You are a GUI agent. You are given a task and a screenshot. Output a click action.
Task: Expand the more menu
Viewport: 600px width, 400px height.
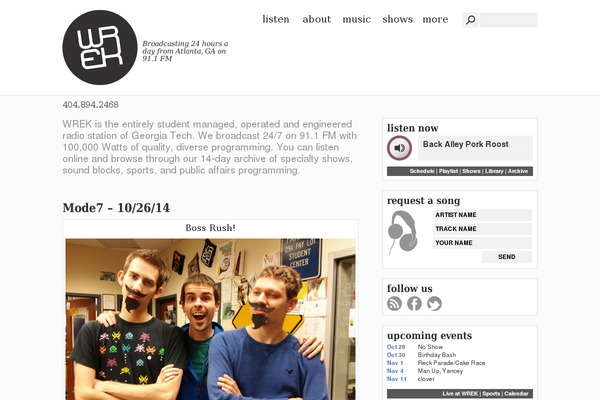tap(435, 19)
